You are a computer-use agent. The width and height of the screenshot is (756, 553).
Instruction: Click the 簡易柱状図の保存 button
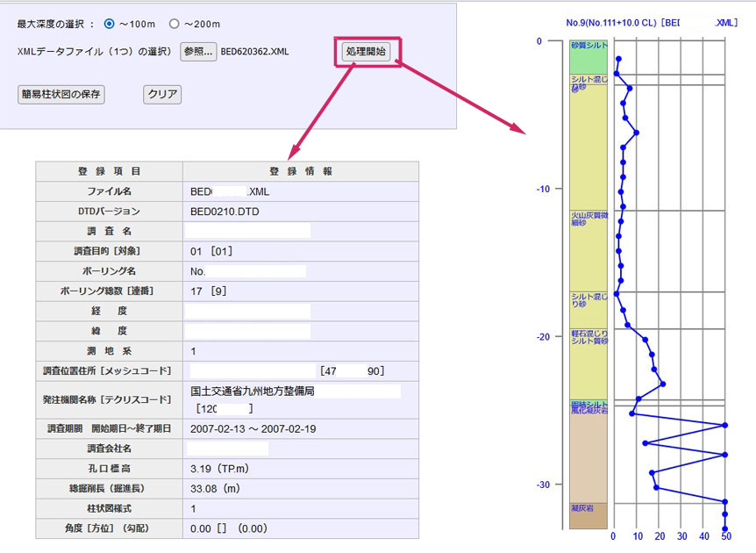pyautogui.click(x=61, y=94)
